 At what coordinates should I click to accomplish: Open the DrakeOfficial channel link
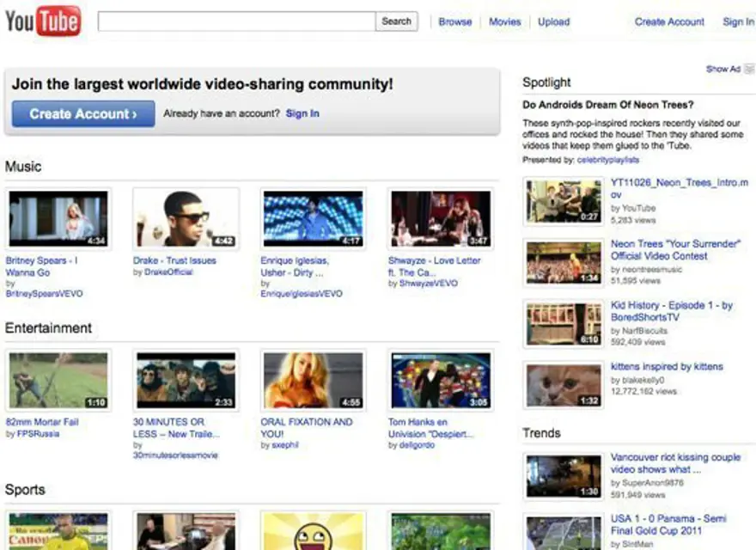(x=168, y=272)
